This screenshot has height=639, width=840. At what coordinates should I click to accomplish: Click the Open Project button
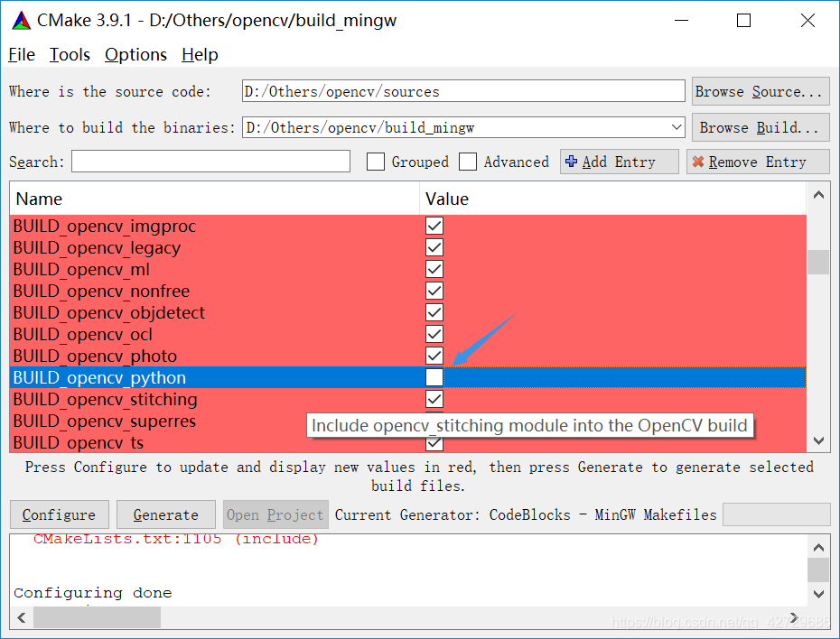(275, 514)
